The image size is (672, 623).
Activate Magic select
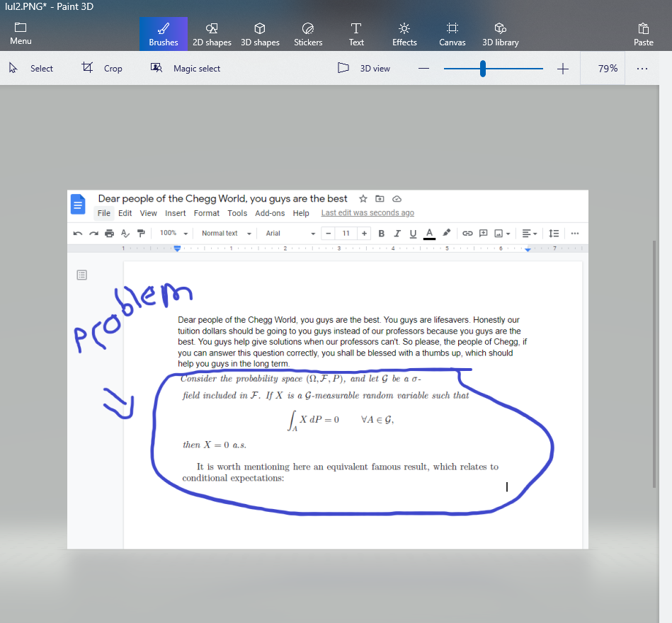tap(185, 68)
